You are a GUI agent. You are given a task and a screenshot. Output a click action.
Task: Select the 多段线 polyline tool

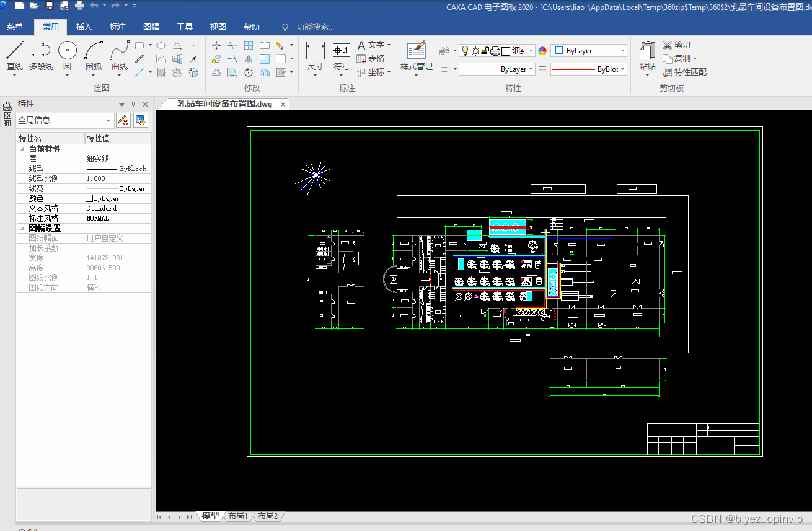tap(41, 56)
